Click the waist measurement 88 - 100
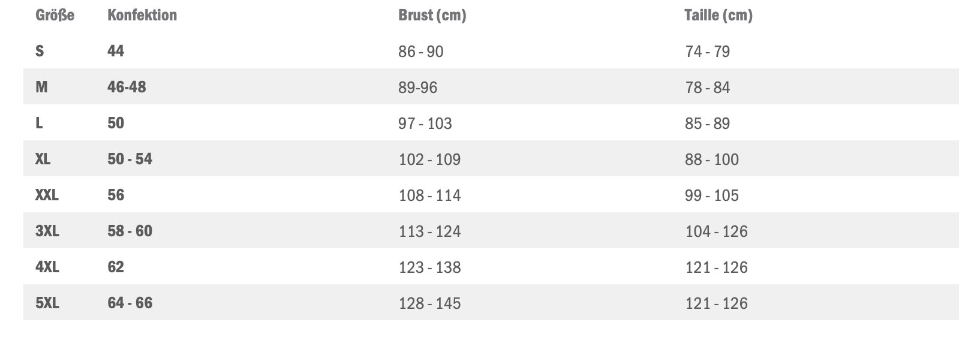 click(x=712, y=160)
